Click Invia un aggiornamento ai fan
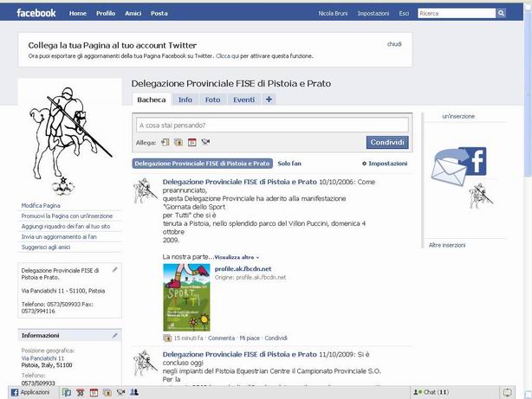This screenshot has height=399, width=532. point(59,236)
